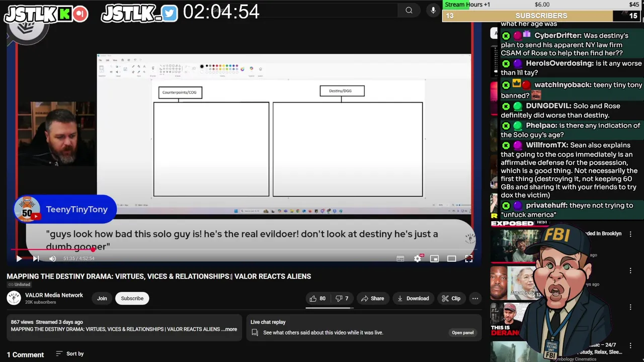Like the video (80 likes)
This screenshot has height=362, width=644.
(x=317, y=298)
